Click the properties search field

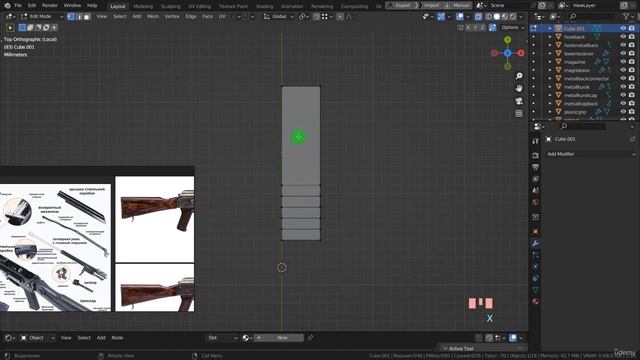(x=582, y=127)
